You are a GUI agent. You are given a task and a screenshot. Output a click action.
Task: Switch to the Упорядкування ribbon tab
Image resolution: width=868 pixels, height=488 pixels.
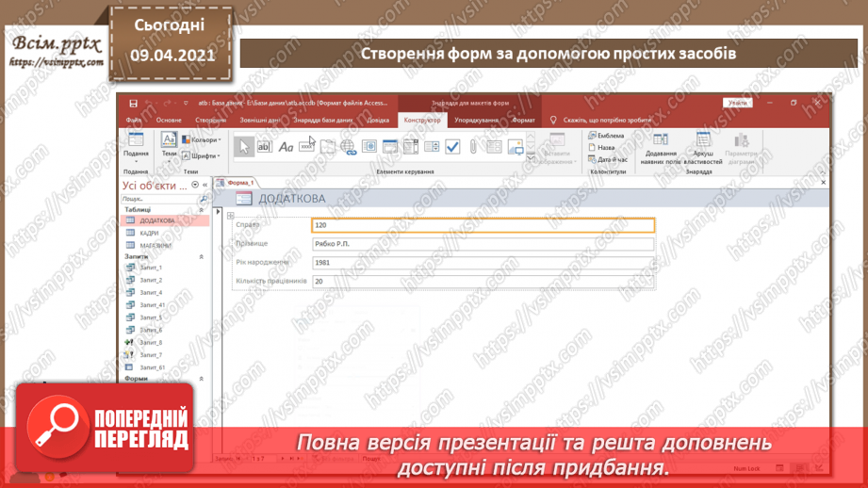tap(476, 121)
